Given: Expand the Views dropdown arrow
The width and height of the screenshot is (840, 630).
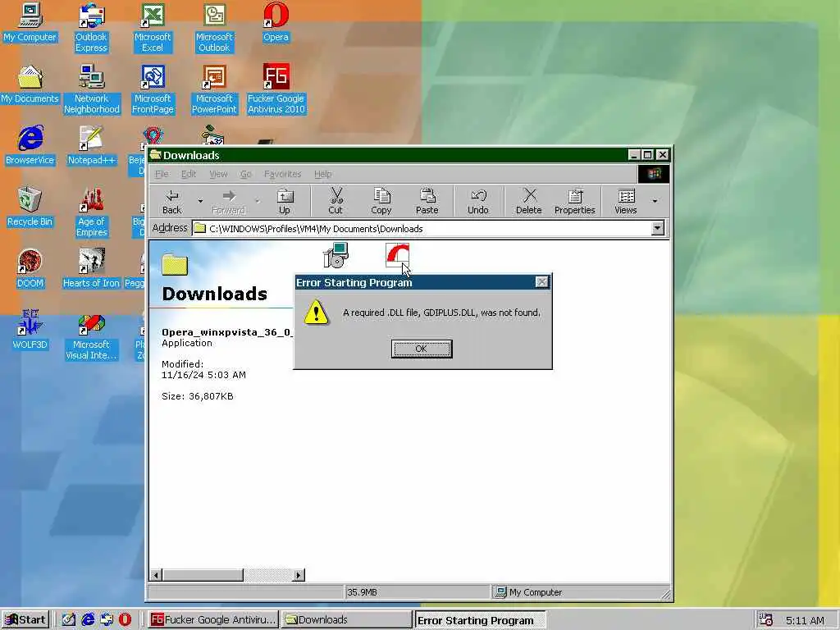Looking at the screenshot, I should click(655, 202).
